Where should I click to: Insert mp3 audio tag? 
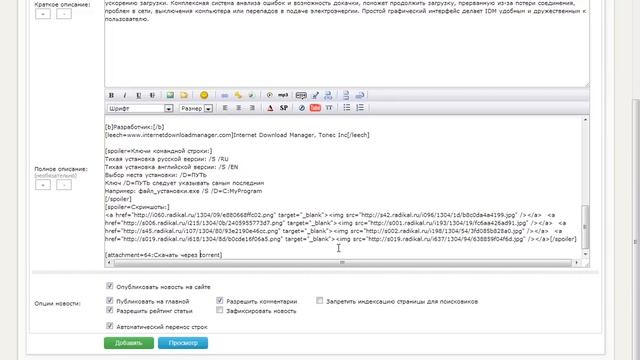(x=283, y=95)
